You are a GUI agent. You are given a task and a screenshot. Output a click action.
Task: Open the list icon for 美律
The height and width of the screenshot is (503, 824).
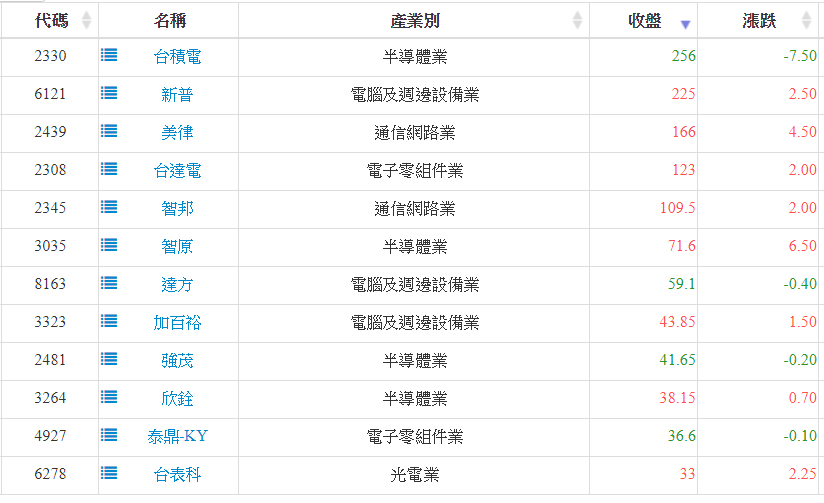click(x=109, y=132)
